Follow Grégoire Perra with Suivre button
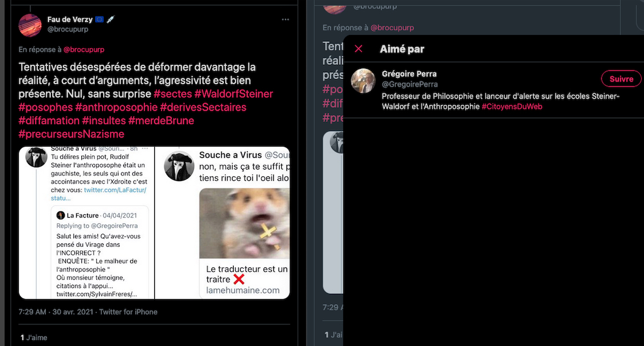 click(x=621, y=79)
